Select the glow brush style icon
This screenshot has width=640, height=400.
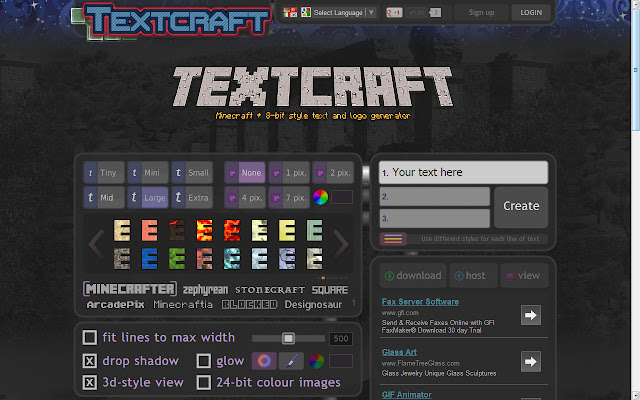[291, 361]
